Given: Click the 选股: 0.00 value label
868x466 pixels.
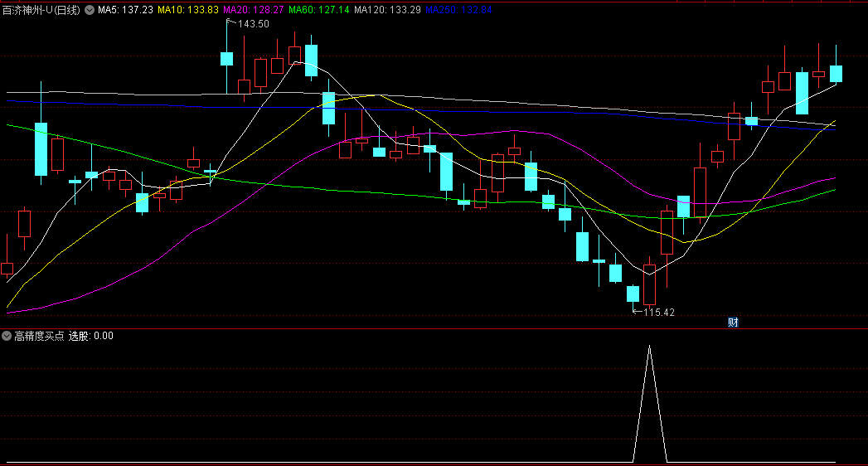Looking at the screenshot, I should point(91,336).
